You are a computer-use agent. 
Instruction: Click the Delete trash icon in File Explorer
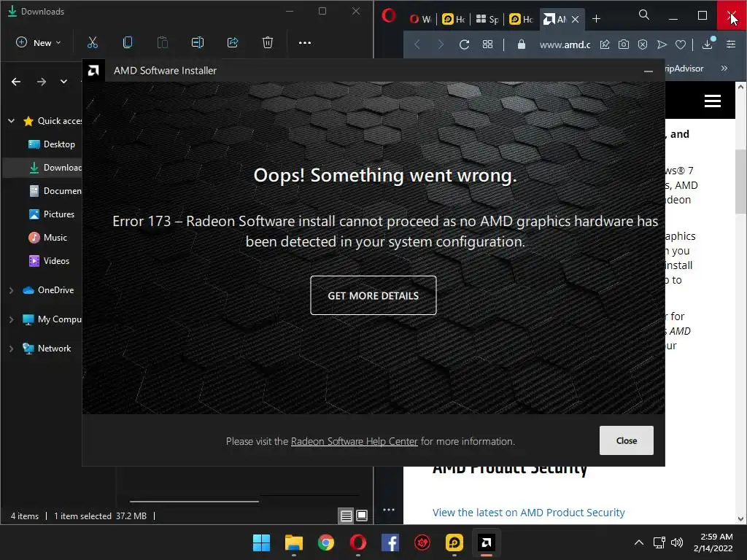[x=268, y=43]
